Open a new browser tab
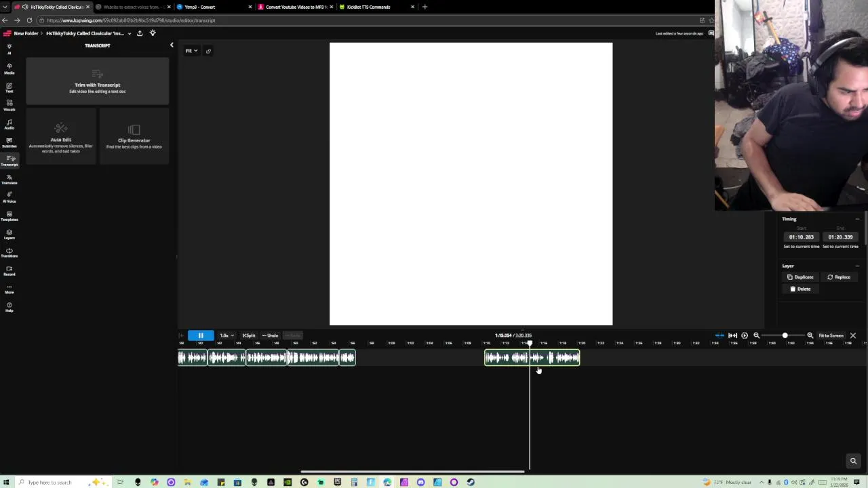The width and height of the screenshot is (868, 488). click(425, 7)
